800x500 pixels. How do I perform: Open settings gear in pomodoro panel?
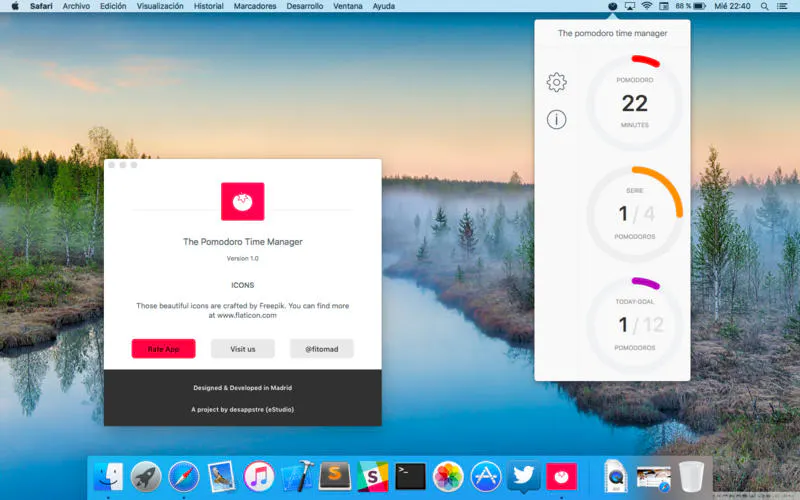coord(556,82)
